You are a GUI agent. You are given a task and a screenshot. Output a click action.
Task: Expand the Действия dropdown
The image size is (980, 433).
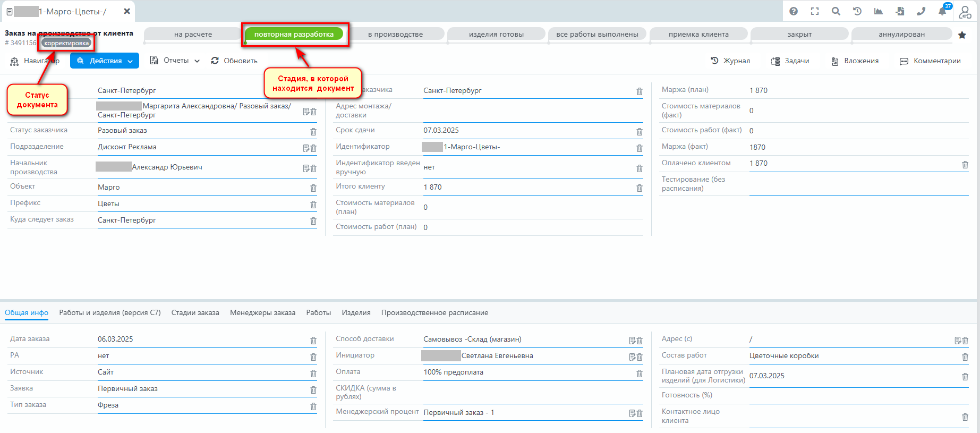point(105,61)
